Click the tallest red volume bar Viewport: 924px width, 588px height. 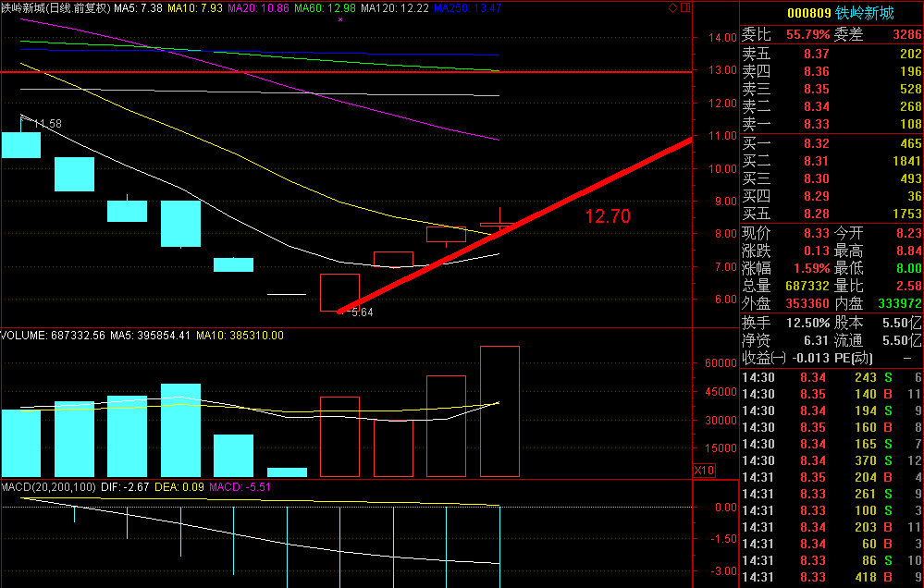pyautogui.click(x=499, y=411)
